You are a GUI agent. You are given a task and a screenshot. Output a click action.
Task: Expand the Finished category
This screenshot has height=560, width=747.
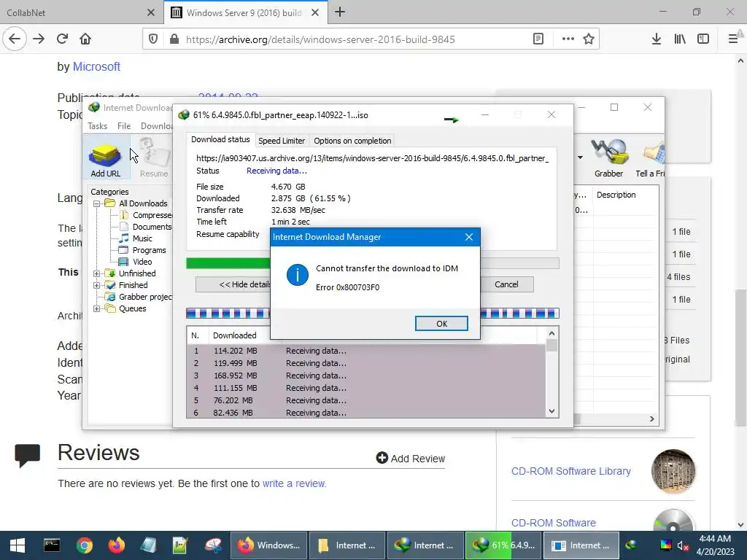point(97,285)
